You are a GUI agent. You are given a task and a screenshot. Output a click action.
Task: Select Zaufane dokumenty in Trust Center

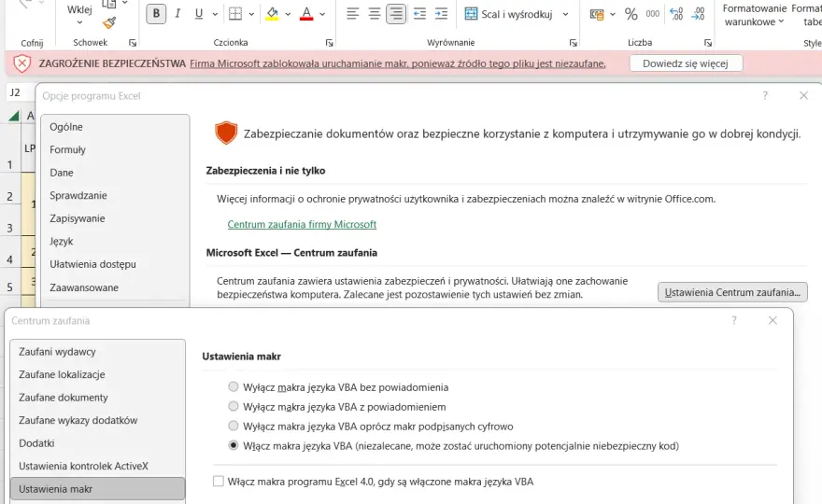point(97,398)
